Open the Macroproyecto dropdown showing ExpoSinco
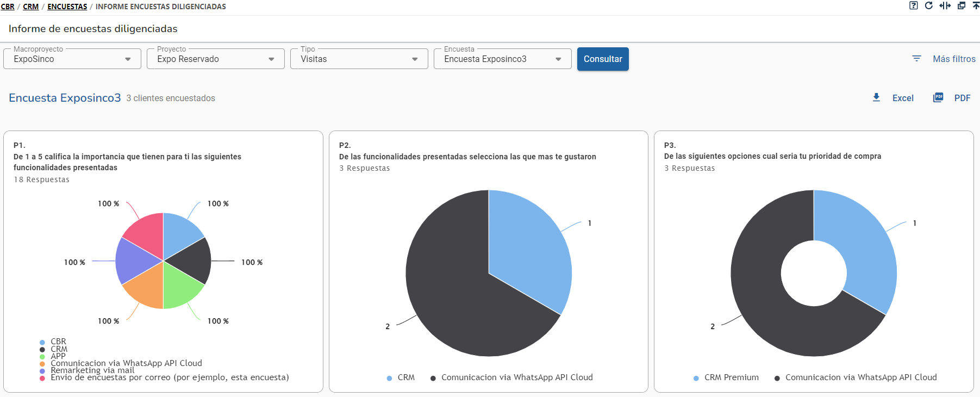980x397 pixels. 72,59
